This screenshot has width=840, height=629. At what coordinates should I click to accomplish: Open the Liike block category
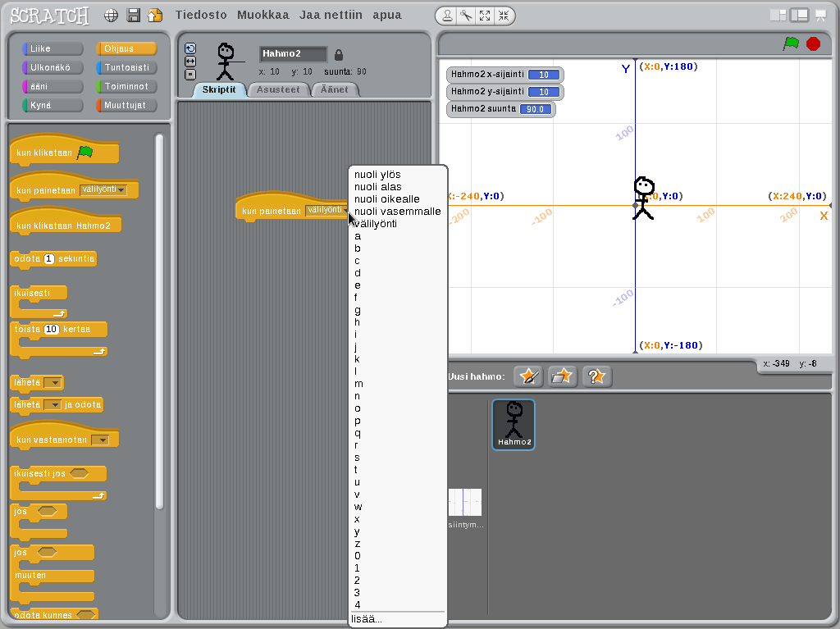tap(52, 48)
